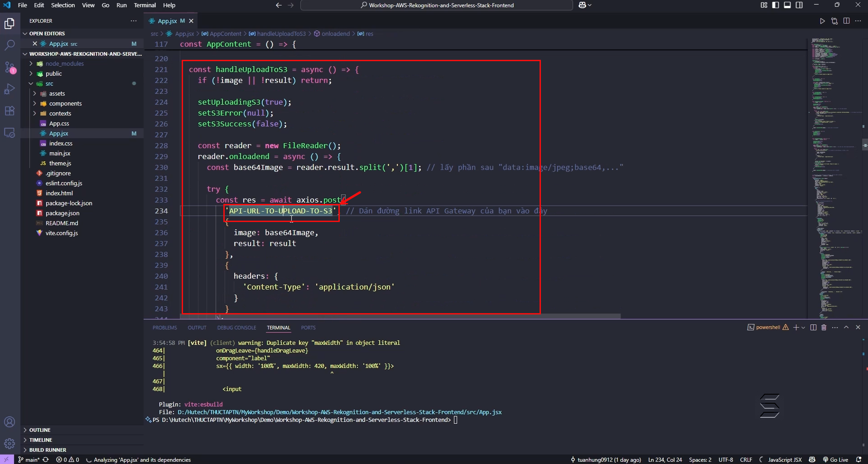Expand the public folder
The image size is (868, 464).
click(31, 73)
